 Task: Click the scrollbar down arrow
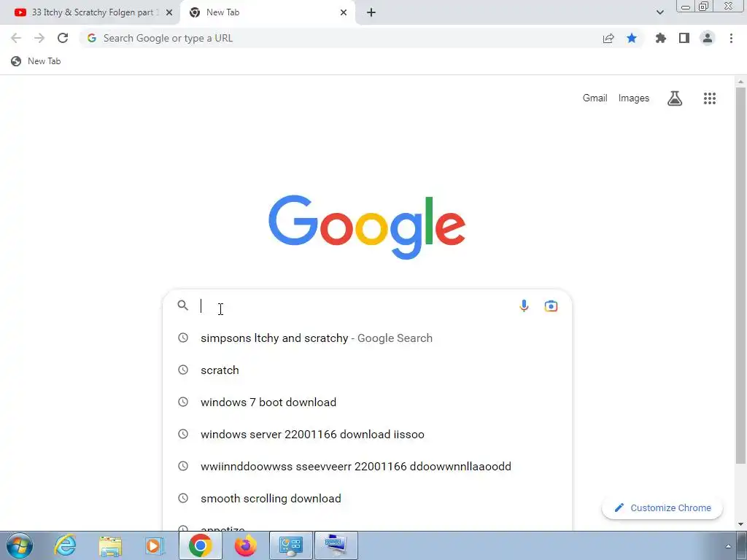741,525
